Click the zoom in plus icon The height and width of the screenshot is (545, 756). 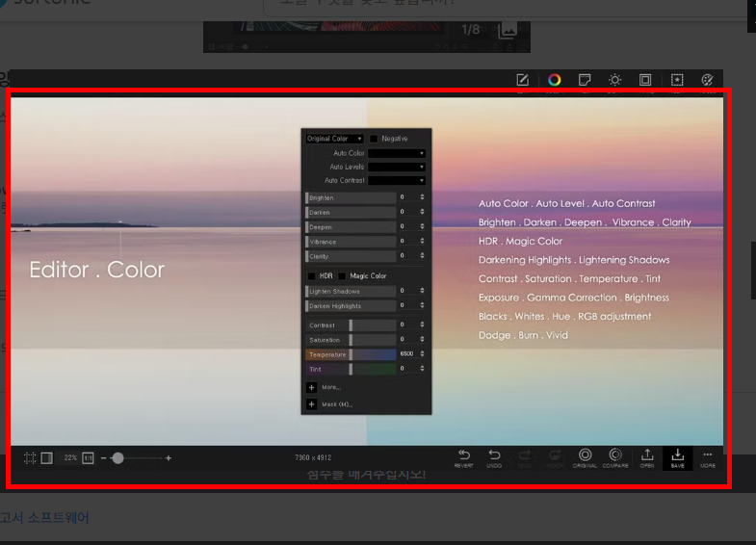(169, 457)
